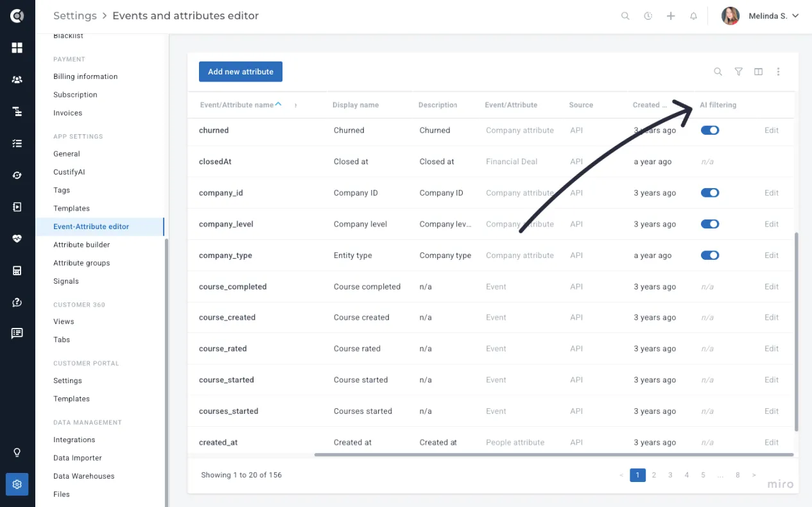The width and height of the screenshot is (812, 507).
Task: Open the settings gear icon in sidebar
Action: [x=17, y=484]
